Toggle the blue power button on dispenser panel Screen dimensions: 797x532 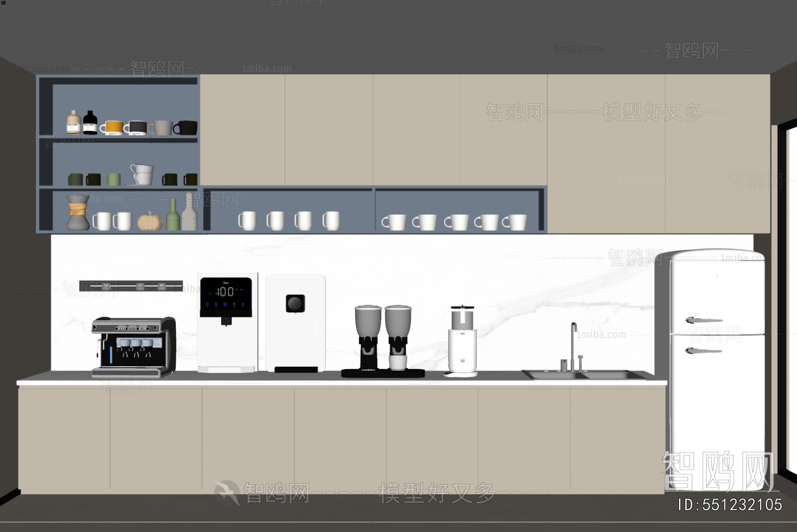pyautogui.click(x=225, y=304)
